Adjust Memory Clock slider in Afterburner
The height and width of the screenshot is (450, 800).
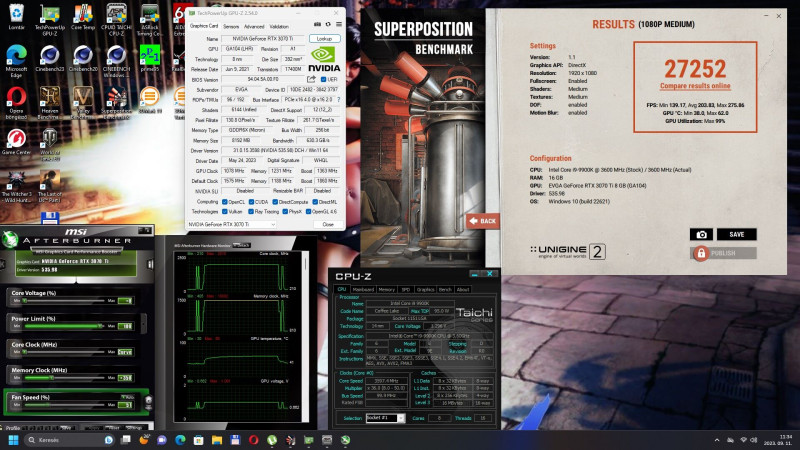[64, 378]
